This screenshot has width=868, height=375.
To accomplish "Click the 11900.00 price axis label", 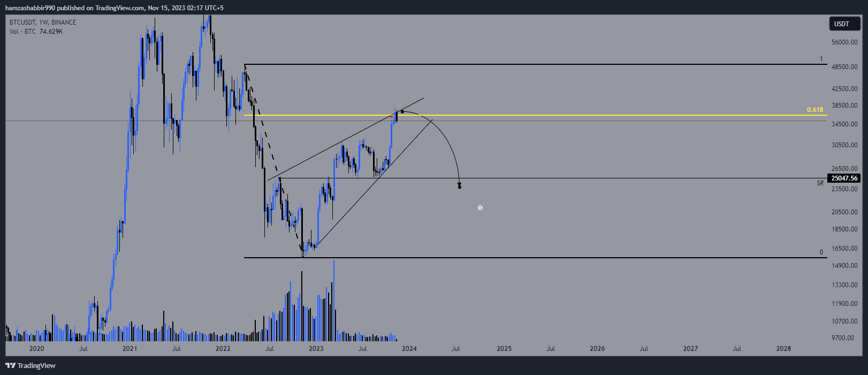I will pos(844,304).
